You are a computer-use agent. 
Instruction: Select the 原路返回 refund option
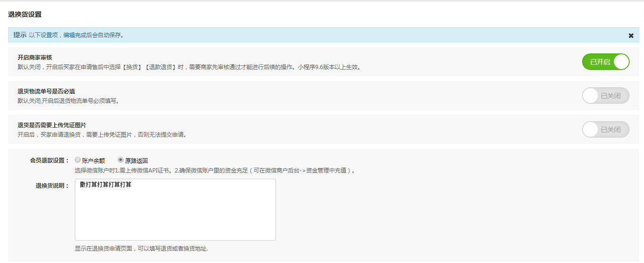(x=121, y=160)
